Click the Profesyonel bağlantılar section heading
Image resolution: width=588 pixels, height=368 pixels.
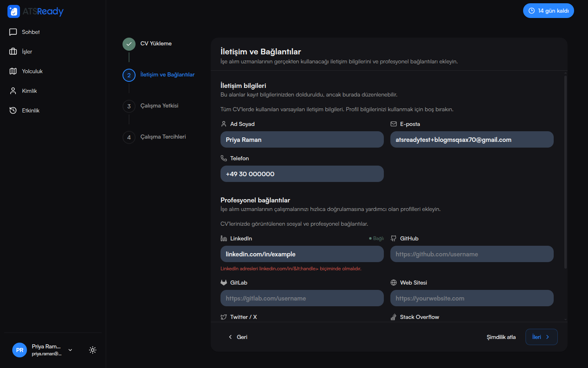point(255,200)
